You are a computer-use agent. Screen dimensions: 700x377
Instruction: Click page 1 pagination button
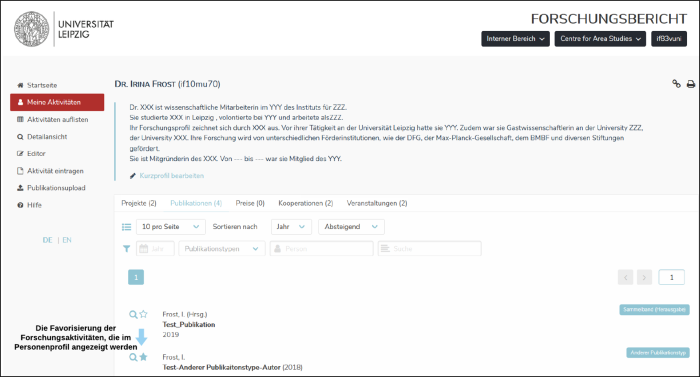[x=136, y=277]
